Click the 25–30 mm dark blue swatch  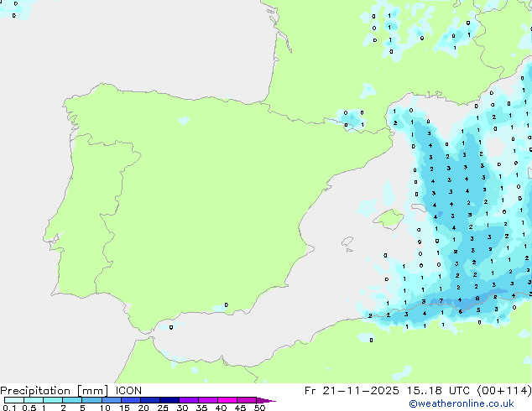(169, 400)
